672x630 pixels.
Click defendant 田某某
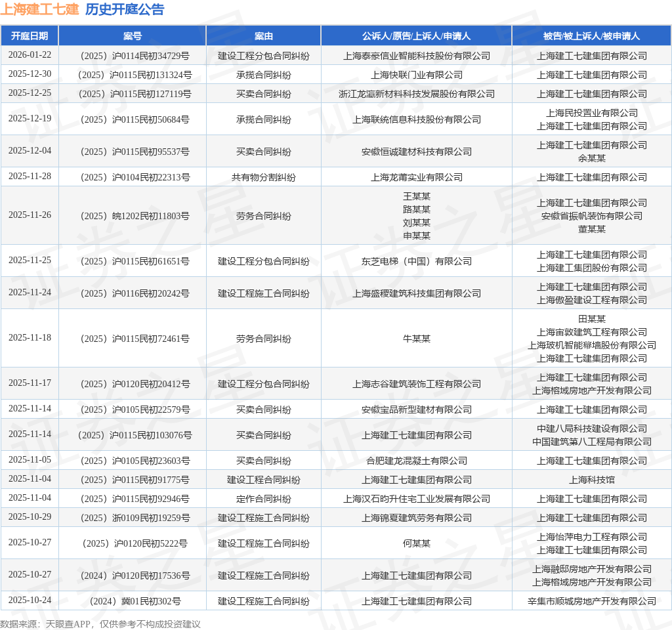[x=592, y=319]
